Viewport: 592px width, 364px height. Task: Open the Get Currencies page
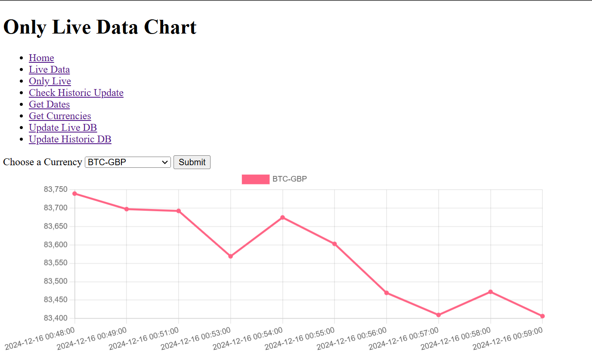pos(60,116)
